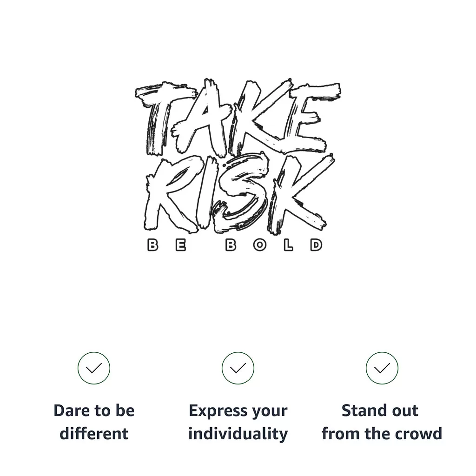Click the word "individuality" in the middle caption

tap(238, 434)
